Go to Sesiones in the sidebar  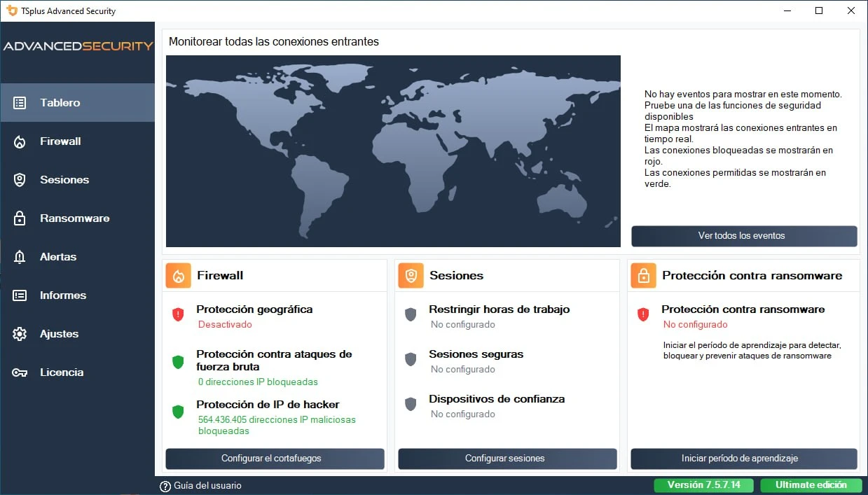77,180
